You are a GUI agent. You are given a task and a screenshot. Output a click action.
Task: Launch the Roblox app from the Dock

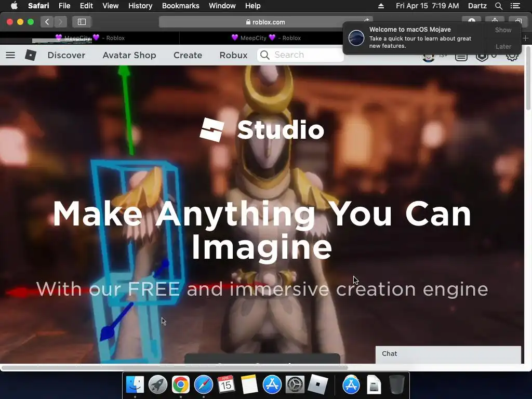[318, 385]
